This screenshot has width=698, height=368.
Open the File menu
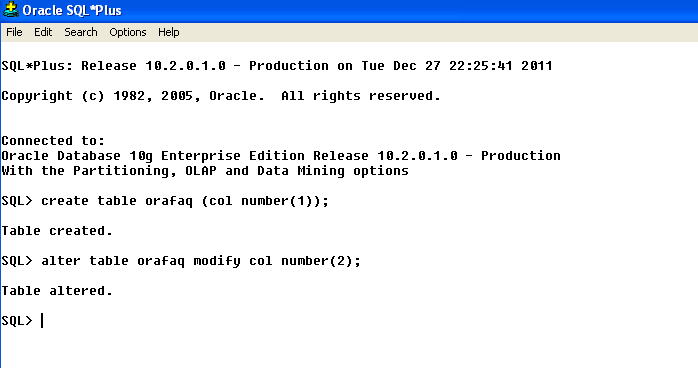[14, 32]
